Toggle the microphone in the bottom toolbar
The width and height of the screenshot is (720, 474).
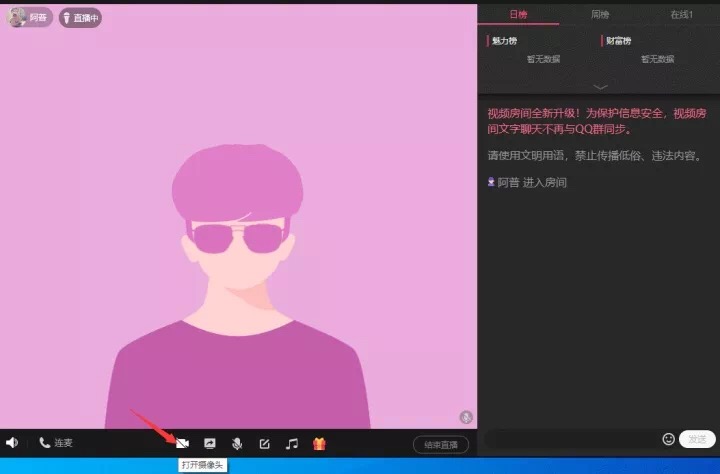[237, 443]
